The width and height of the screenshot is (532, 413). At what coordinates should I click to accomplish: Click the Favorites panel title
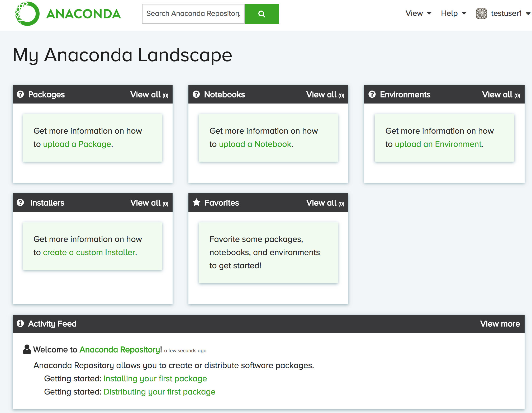pos(222,203)
